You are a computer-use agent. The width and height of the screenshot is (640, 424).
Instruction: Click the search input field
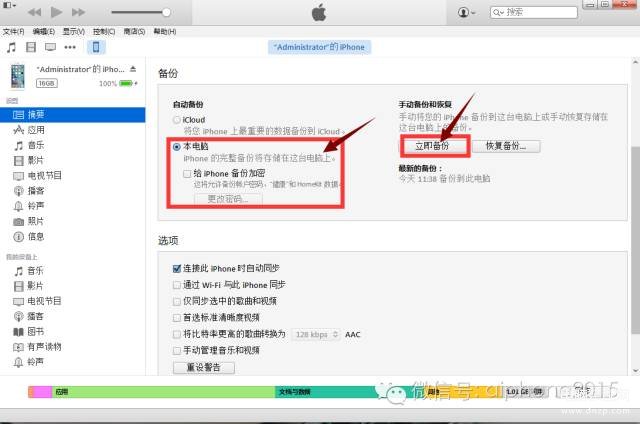534,12
